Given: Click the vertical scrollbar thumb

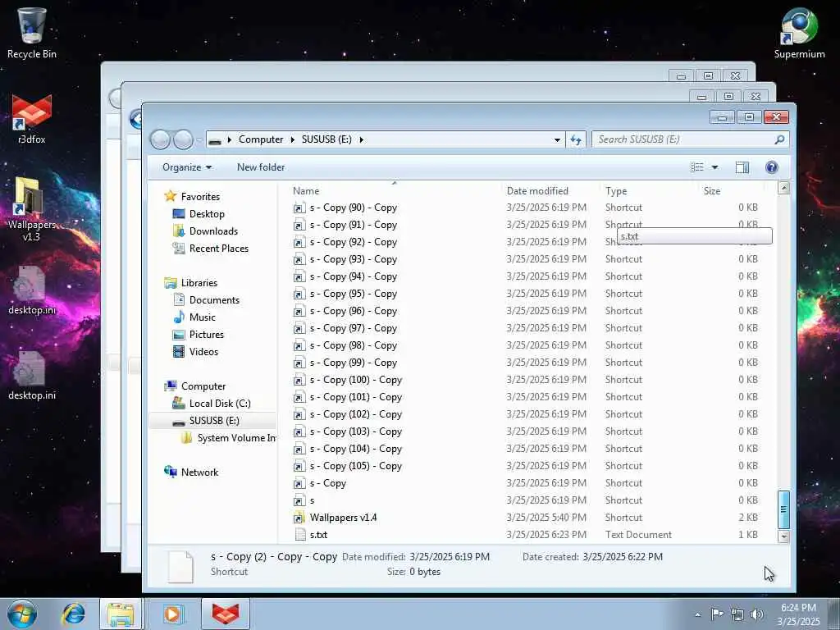Looking at the screenshot, I should pos(783,509).
